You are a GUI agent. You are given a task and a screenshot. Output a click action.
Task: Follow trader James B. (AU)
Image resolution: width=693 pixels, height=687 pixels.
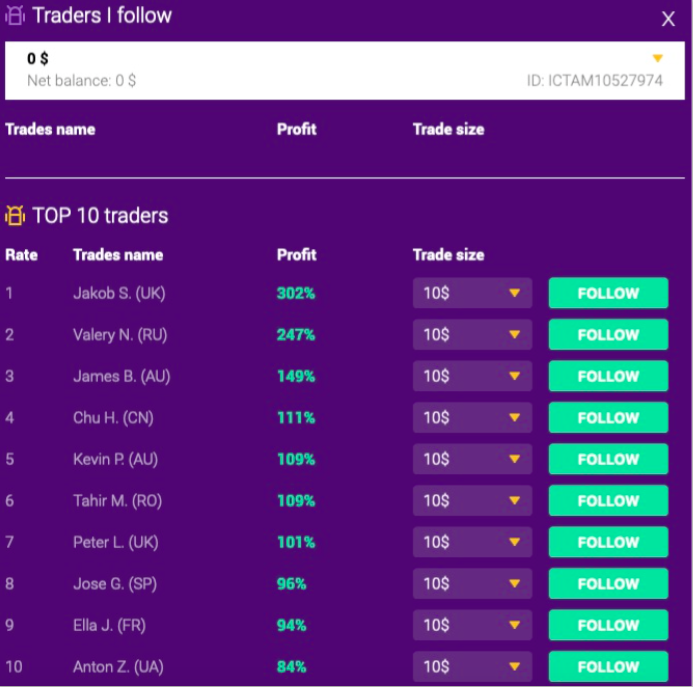tap(608, 376)
